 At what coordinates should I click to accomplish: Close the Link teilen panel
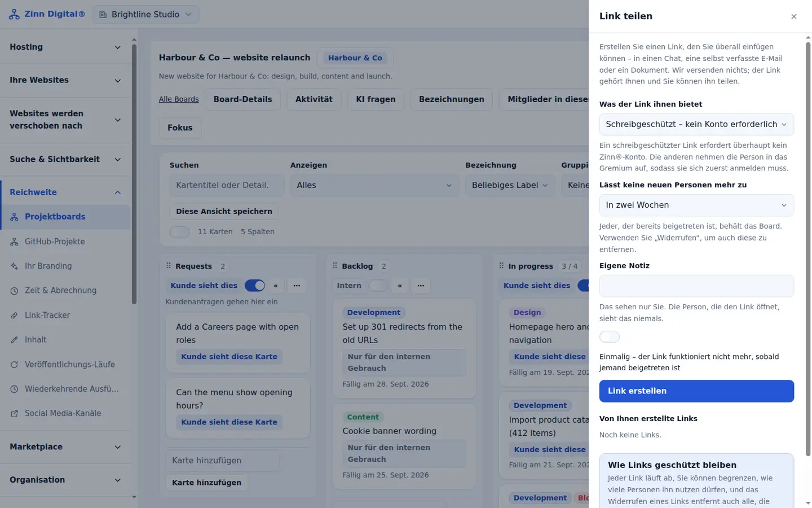click(x=794, y=16)
